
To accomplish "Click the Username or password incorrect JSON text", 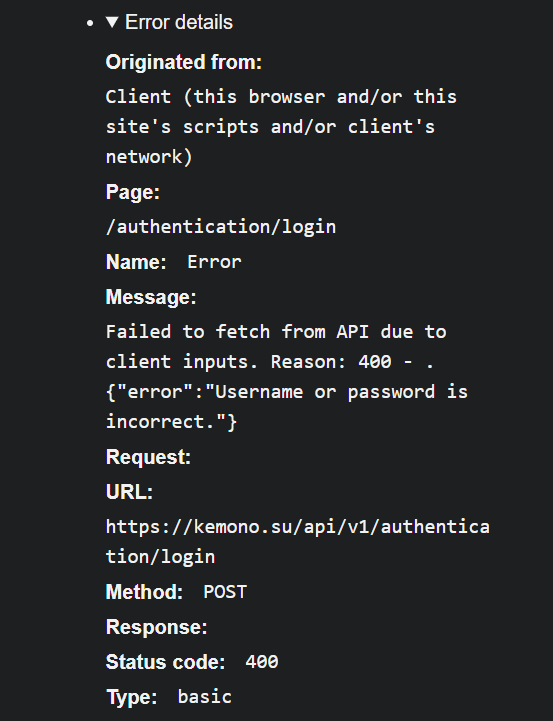I will [x=287, y=406].
